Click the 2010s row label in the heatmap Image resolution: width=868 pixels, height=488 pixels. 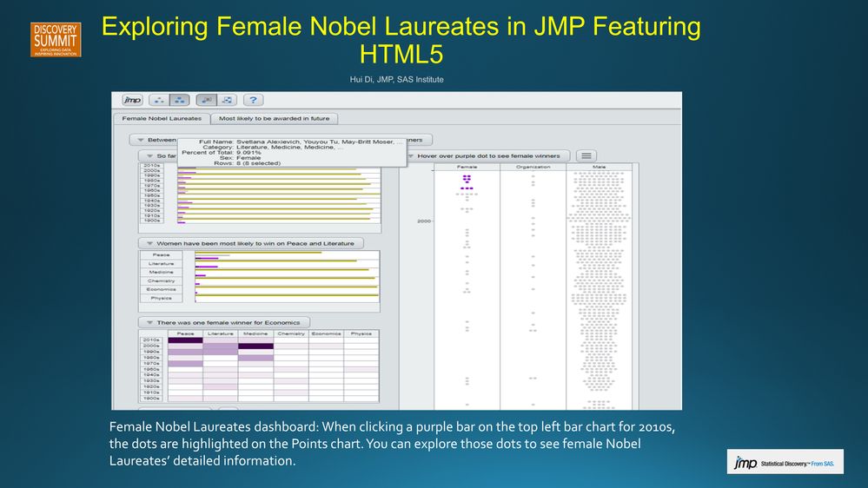click(x=152, y=340)
